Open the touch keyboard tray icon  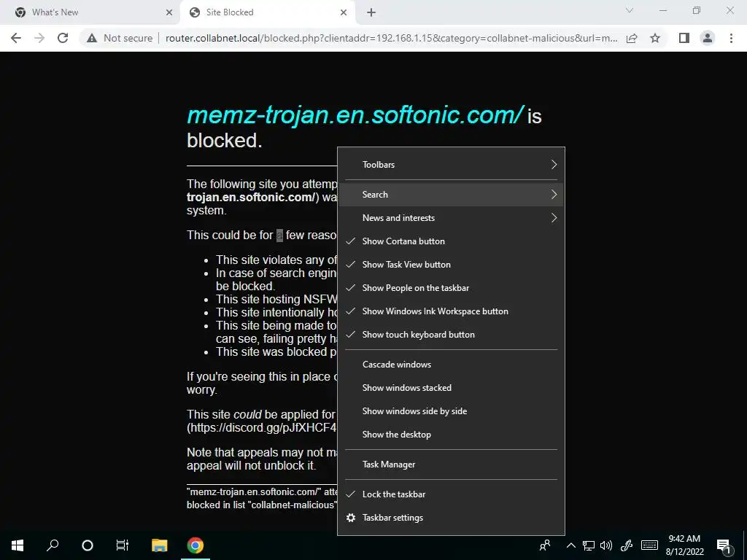pyautogui.click(x=649, y=545)
